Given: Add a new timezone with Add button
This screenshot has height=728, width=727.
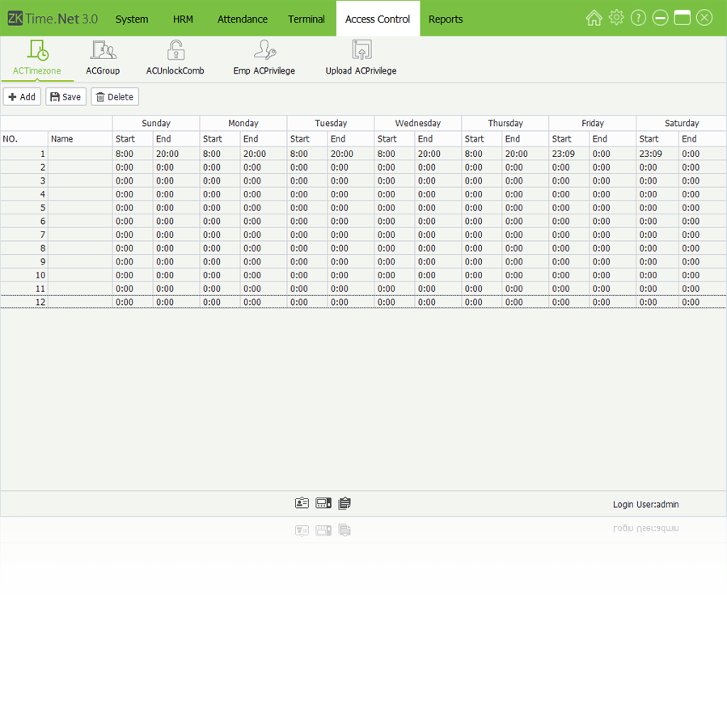Looking at the screenshot, I should [22, 97].
